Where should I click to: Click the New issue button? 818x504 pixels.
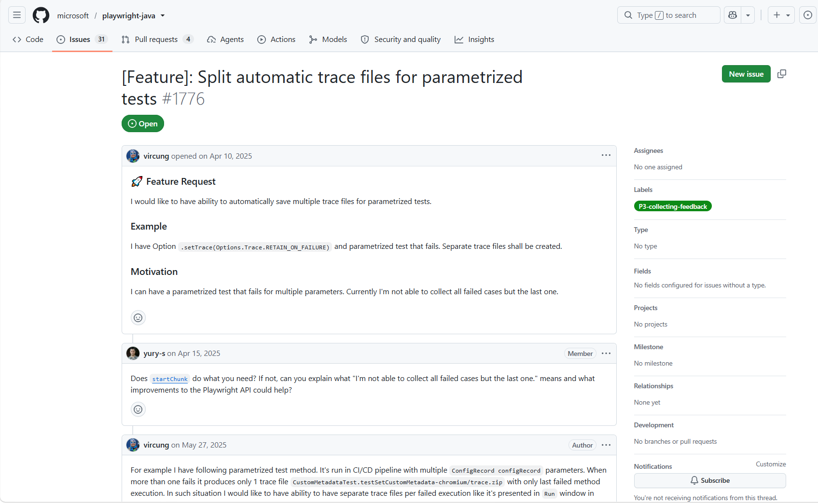point(746,74)
